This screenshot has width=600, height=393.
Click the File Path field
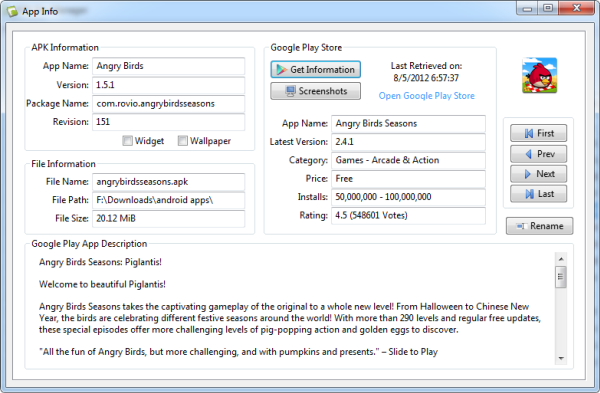(x=168, y=200)
